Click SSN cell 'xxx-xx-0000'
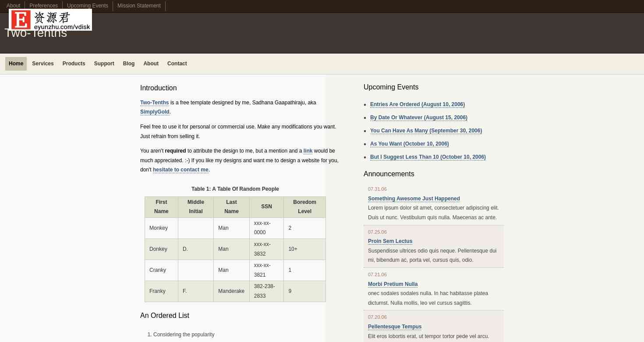The width and height of the screenshot is (644, 342). (266, 228)
